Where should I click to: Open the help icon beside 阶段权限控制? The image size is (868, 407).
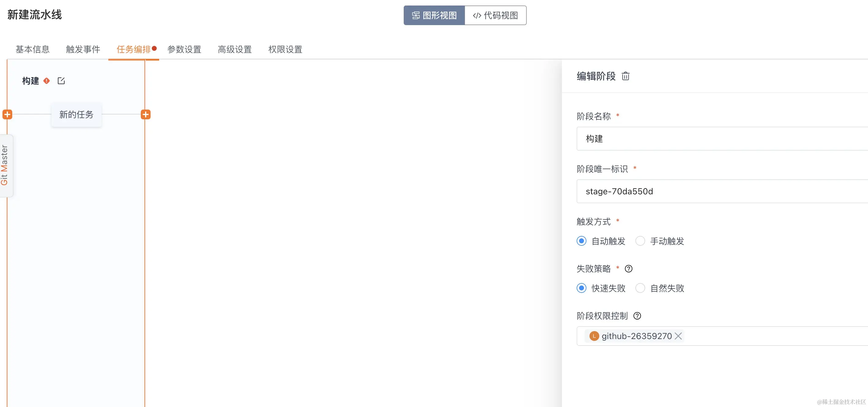point(637,316)
